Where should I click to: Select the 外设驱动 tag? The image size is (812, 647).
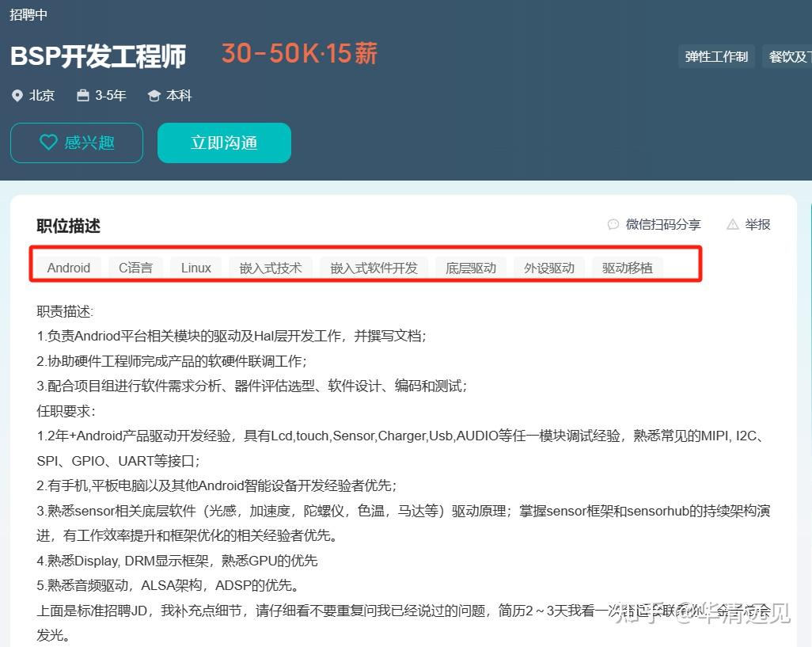click(x=549, y=268)
